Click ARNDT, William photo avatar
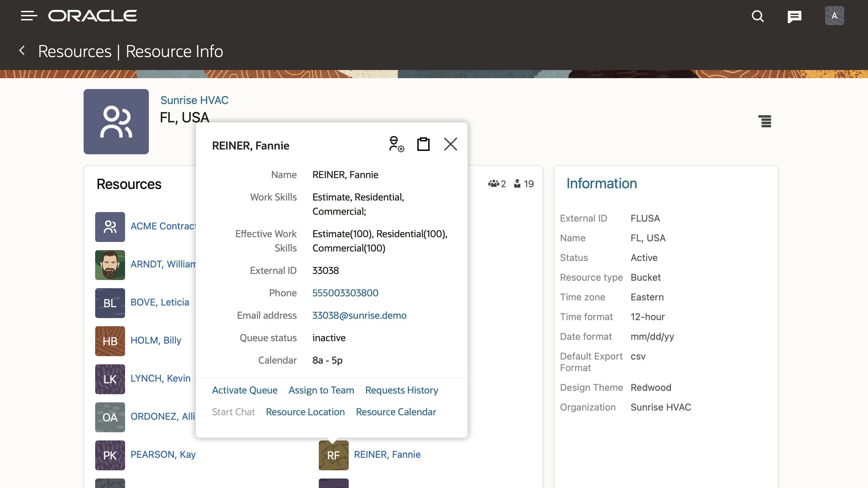Screen dimensions: 868x488 tap(110, 265)
